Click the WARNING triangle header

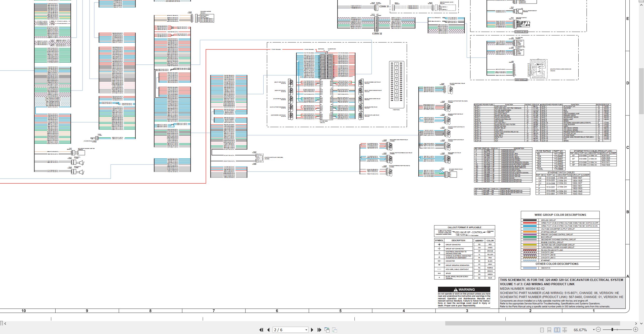(464, 289)
